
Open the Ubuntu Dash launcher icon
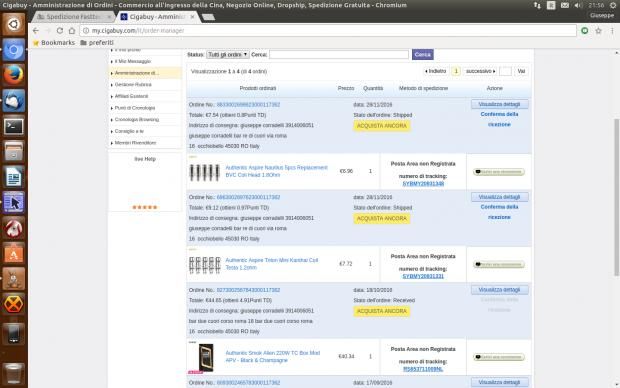tap(13, 25)
